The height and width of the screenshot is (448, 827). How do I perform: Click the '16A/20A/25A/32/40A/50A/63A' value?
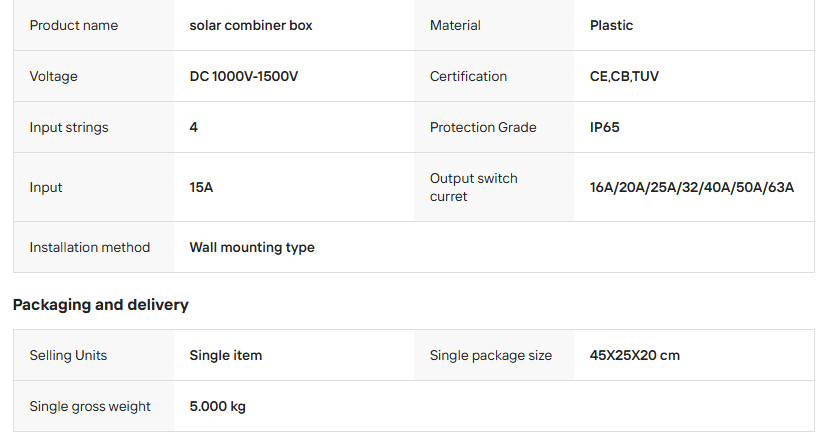[x=692, y=187]
